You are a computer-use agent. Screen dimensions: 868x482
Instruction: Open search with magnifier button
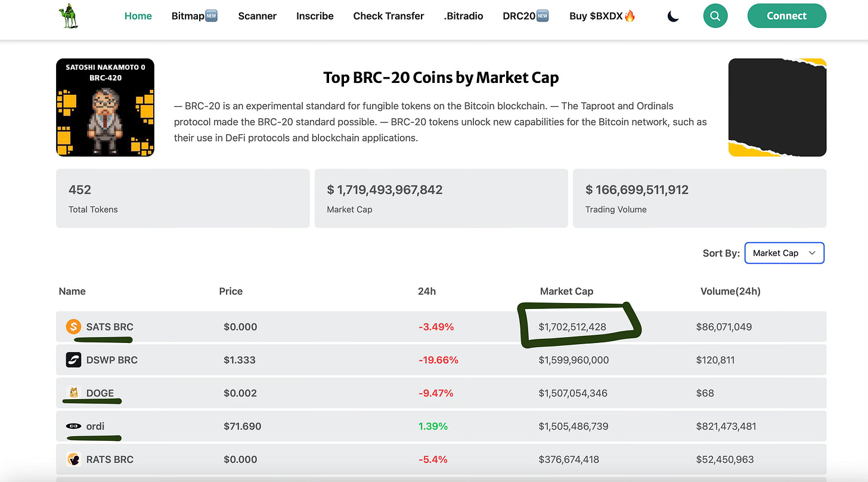click(715, 16)
